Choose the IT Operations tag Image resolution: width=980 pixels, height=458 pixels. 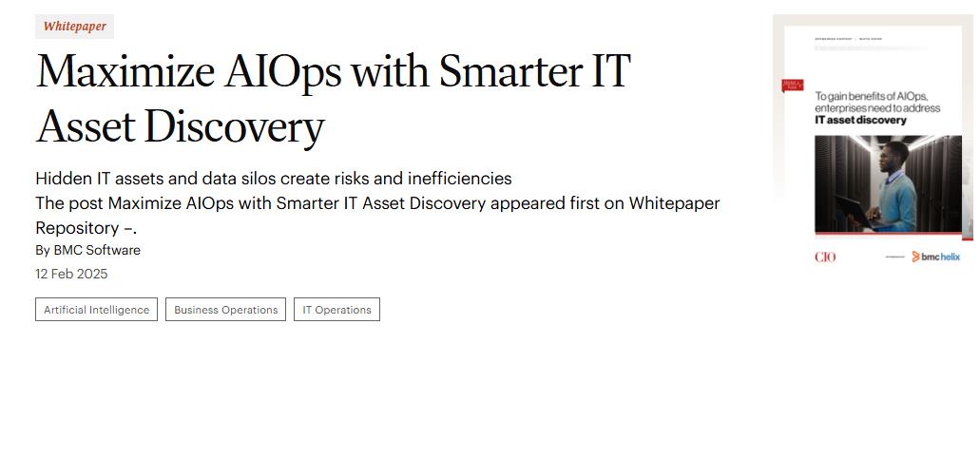pos(336,310)
